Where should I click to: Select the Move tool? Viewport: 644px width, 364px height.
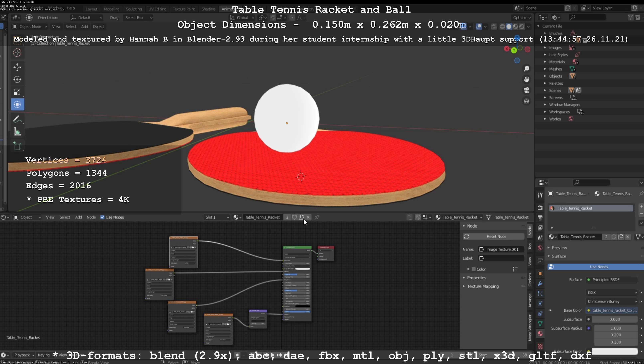coord(17,67)
